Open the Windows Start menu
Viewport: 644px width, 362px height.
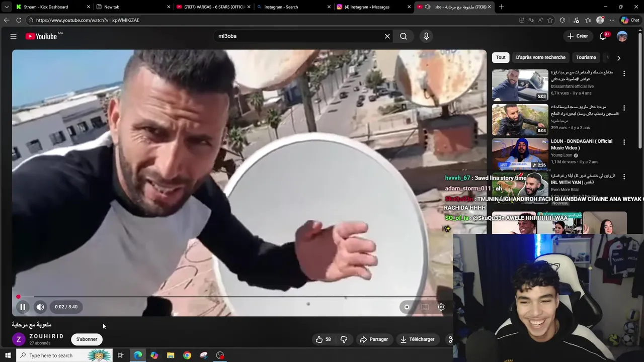pyautogui.click(x=8, y=355)
